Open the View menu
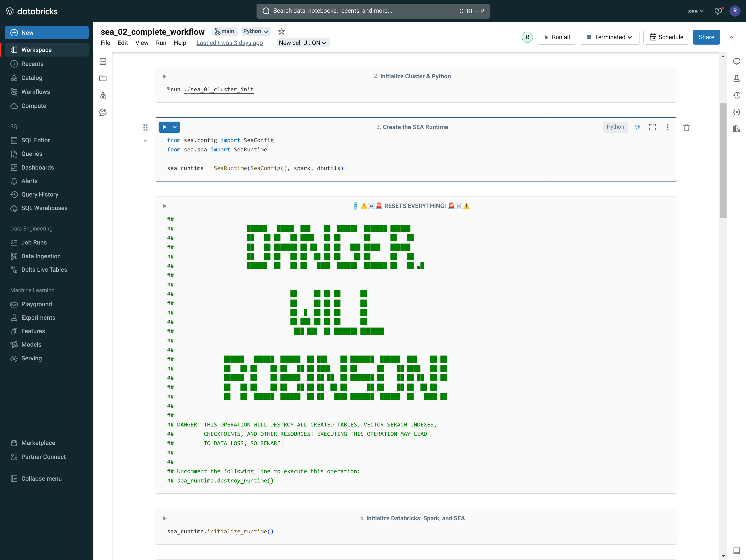The width and height of the screenshot is (746, 560). tap(142, 43)
